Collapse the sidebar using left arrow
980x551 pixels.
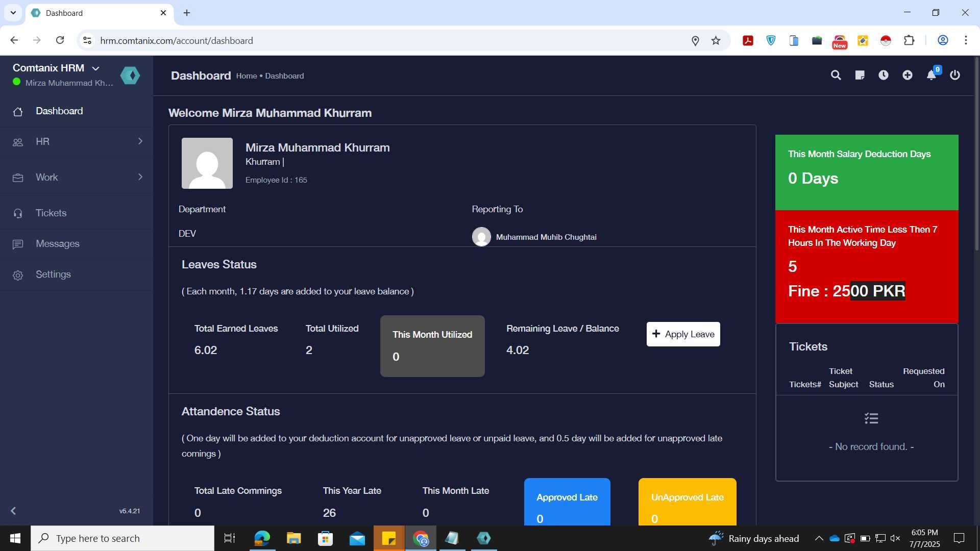click(13, 511)
